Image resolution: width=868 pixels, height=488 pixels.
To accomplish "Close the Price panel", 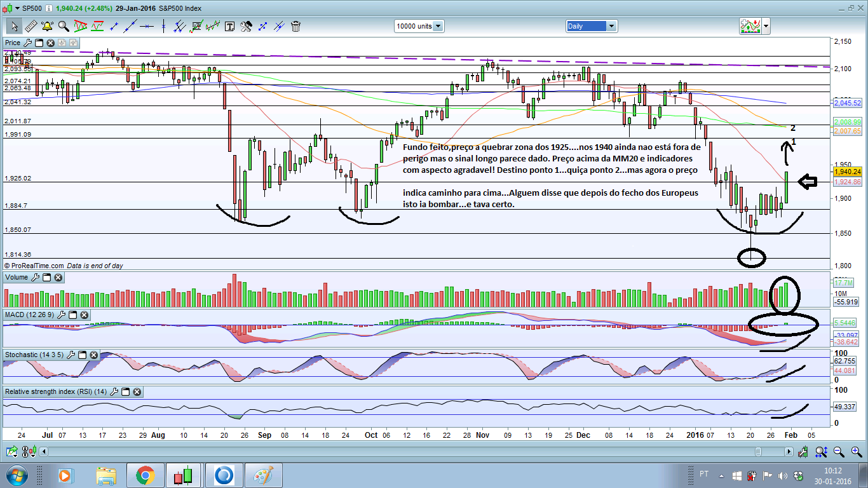I will [50, 43].
